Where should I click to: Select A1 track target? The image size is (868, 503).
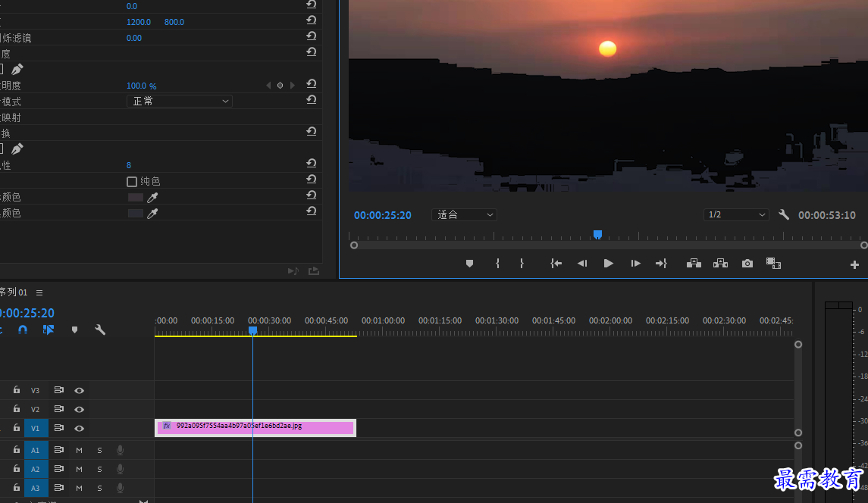tap(36, 451)
